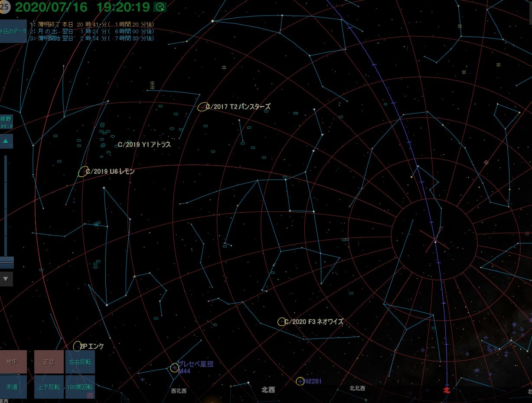Click the time 19:20:19 display
The width and height of the screenshot is (532, 403).
(124, 7)
